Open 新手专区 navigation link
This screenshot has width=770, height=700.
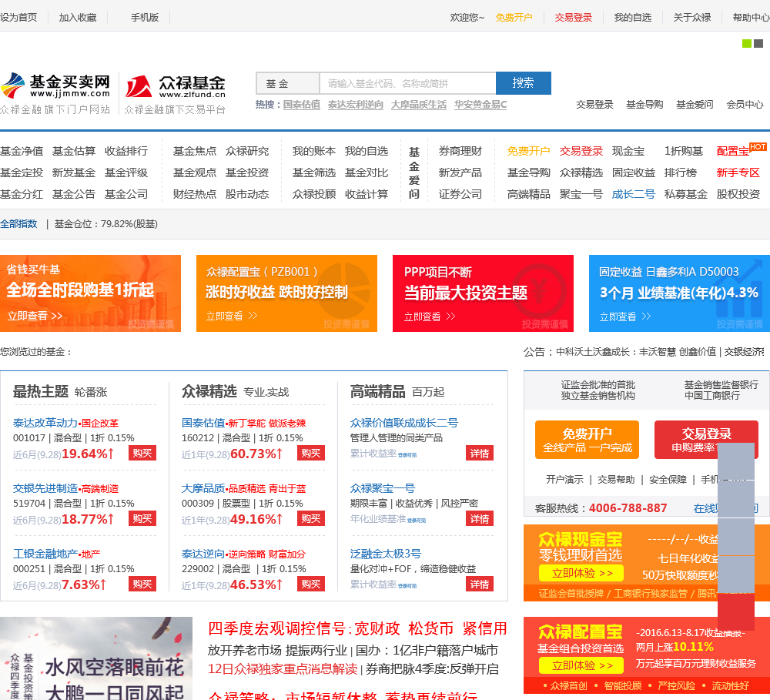coord(738,173)
